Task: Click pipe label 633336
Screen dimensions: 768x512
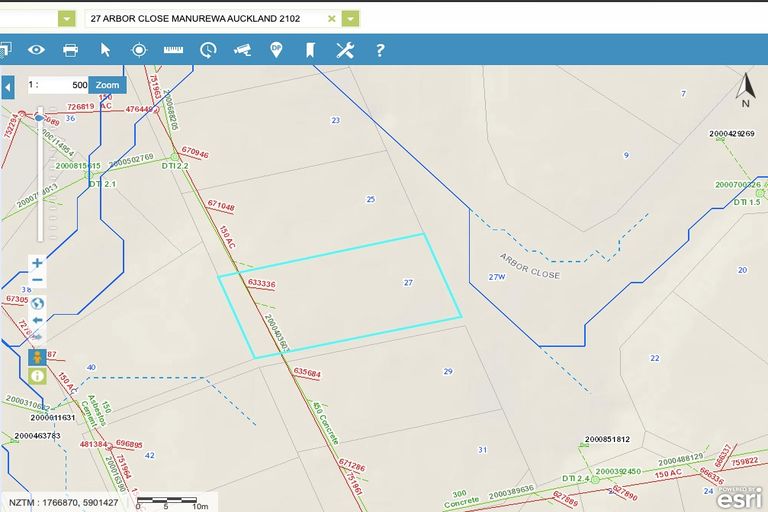Action: (x=262, y=283)
